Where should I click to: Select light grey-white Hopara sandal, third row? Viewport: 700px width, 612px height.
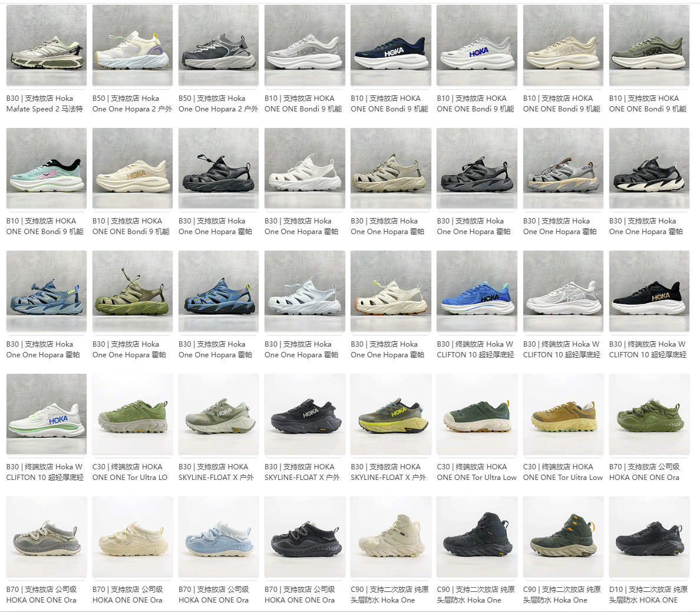coord(305,291)
